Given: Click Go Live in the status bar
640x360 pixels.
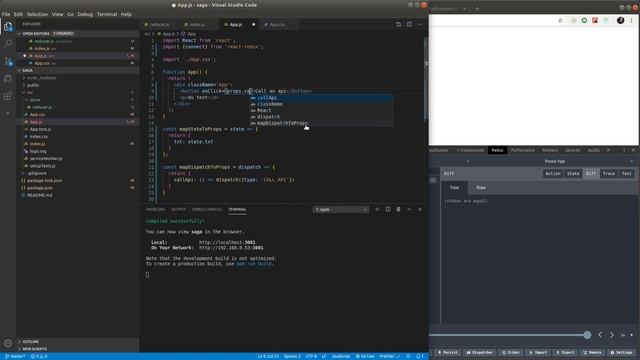Looking at the screenshot, I should click(365, 356).
